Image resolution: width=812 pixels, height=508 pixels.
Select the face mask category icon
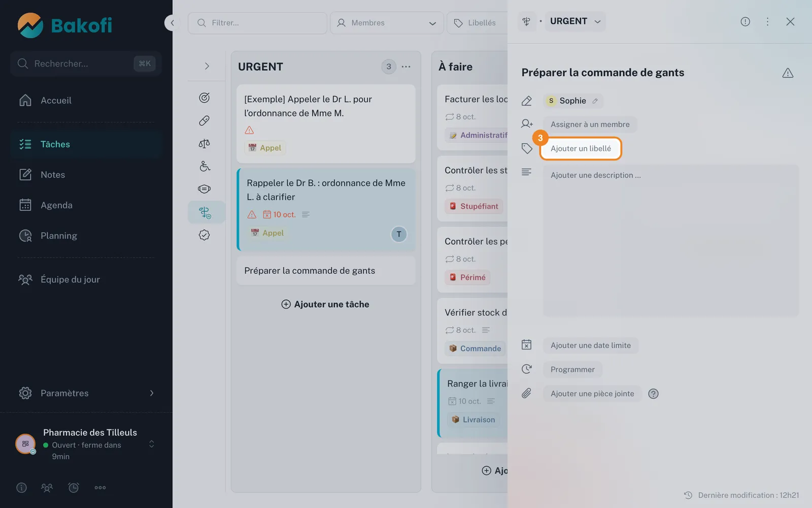click(x=205, y=189)
